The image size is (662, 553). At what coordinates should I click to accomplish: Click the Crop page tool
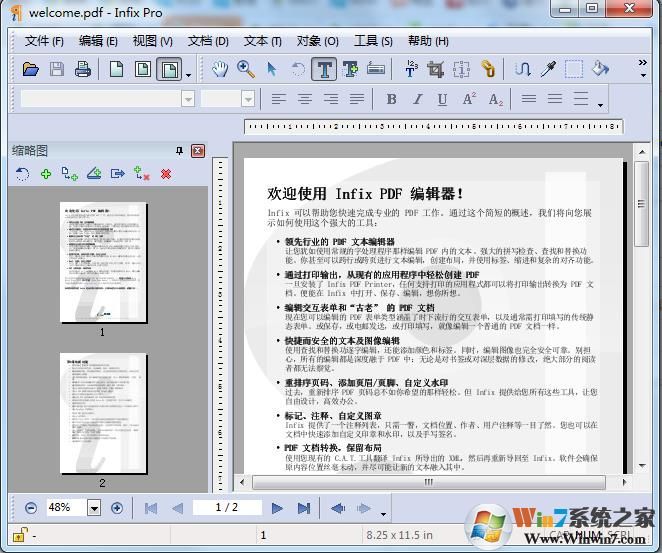pyautogui.click(x=435, y=69)
